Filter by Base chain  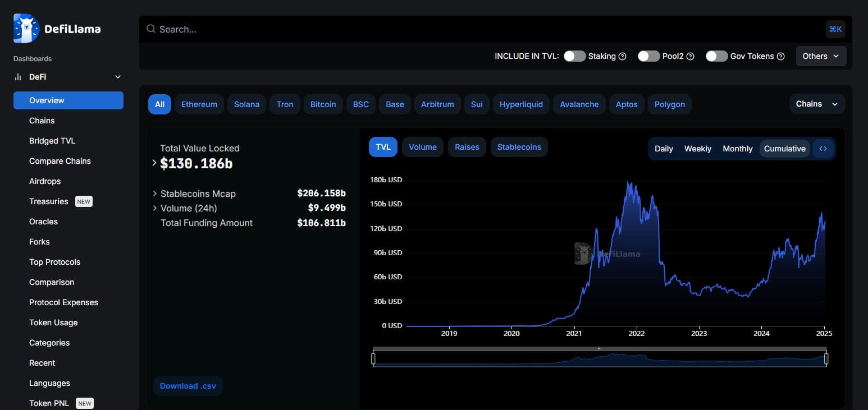(395, 104)
